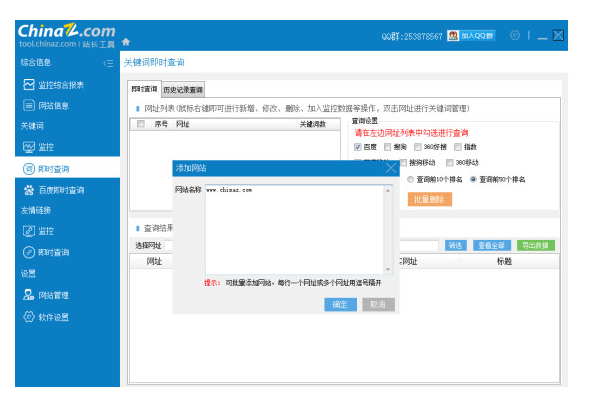Image resolution: width=592 pixels, height=409 pixels.
Task: Enable the 360好搜 checkbox
Action: [x=417, y=147]
